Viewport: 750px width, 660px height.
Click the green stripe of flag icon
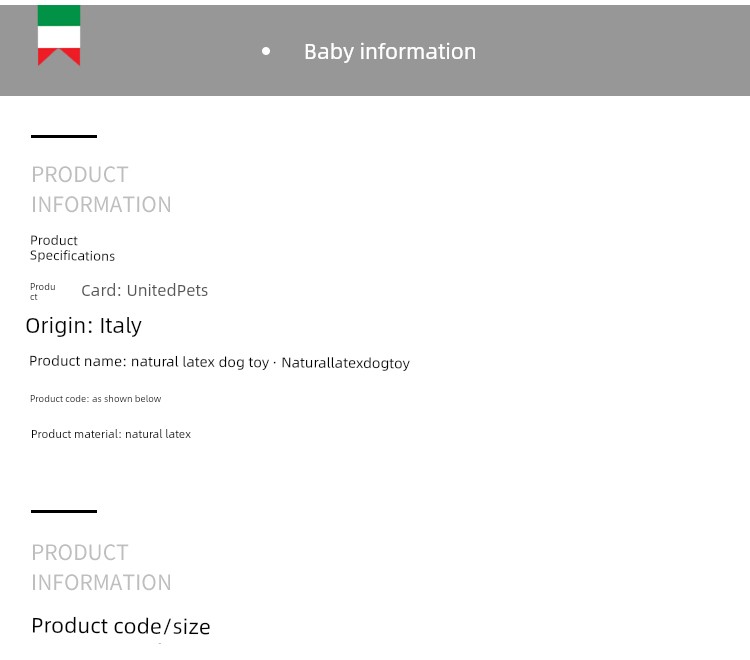tap(59, 16)
